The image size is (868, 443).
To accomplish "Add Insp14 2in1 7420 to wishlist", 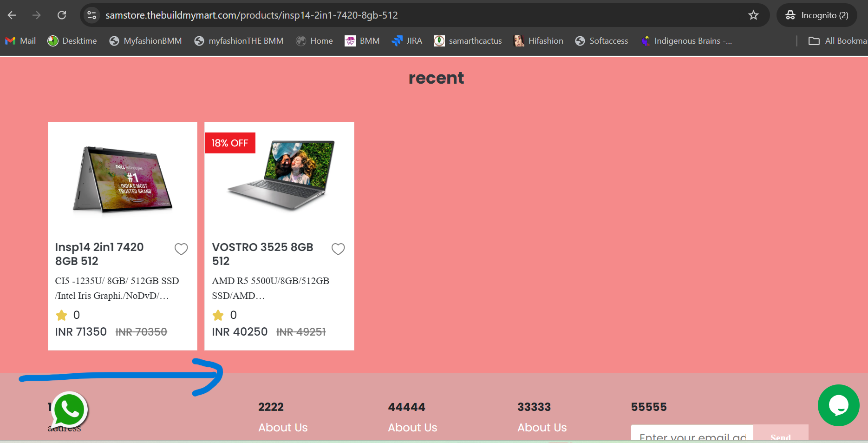I will click(181, 249).
